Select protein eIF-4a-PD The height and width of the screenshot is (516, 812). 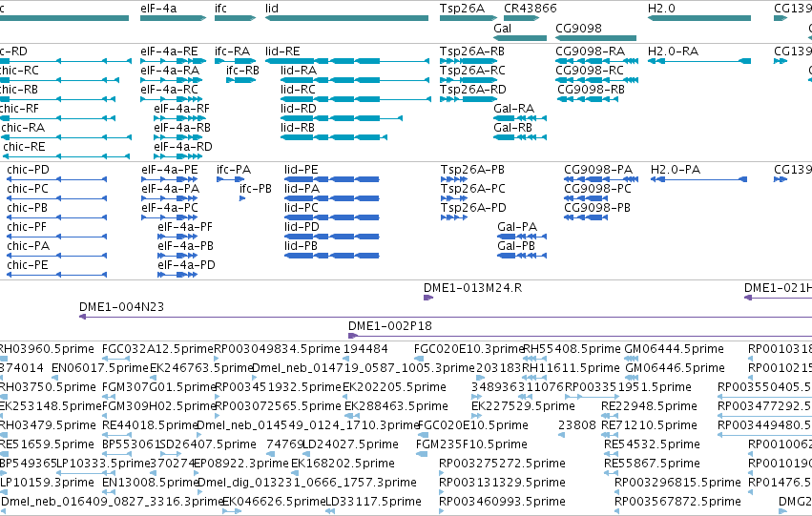pyautogui.click(x=177, y=276)
